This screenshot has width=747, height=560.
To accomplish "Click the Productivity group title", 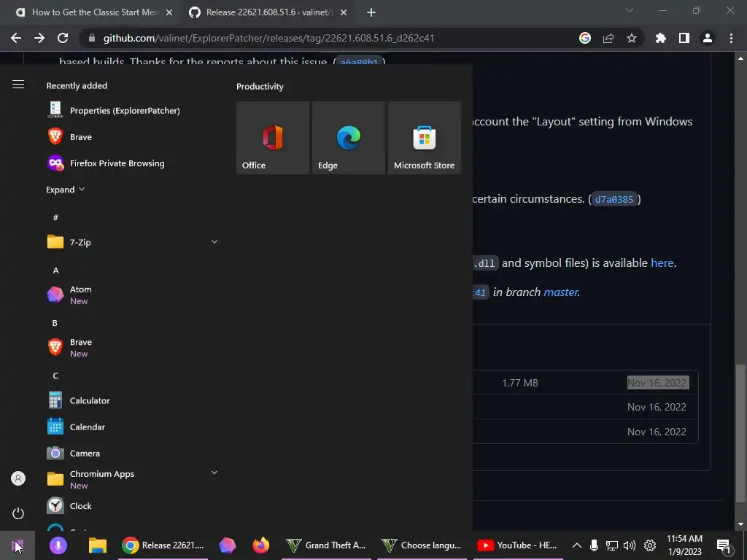I will pos(260,86).
